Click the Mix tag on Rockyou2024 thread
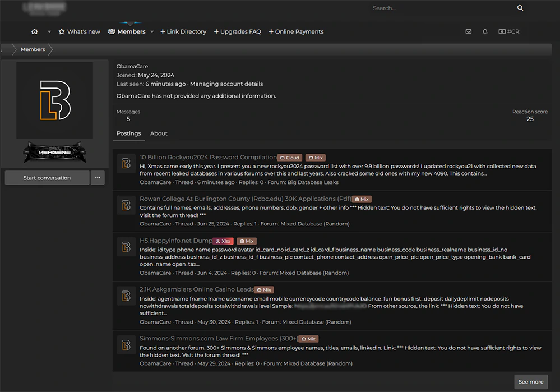 coord(316,158)
